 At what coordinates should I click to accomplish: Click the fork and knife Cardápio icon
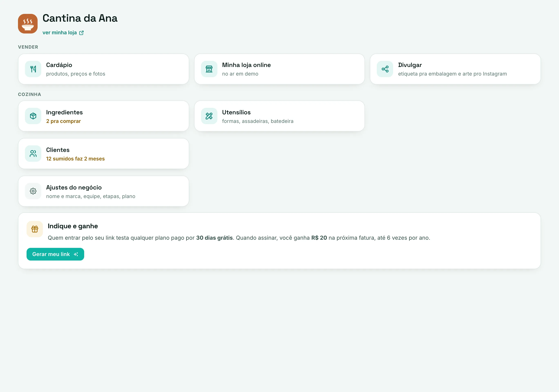click(x=33, y=69)
